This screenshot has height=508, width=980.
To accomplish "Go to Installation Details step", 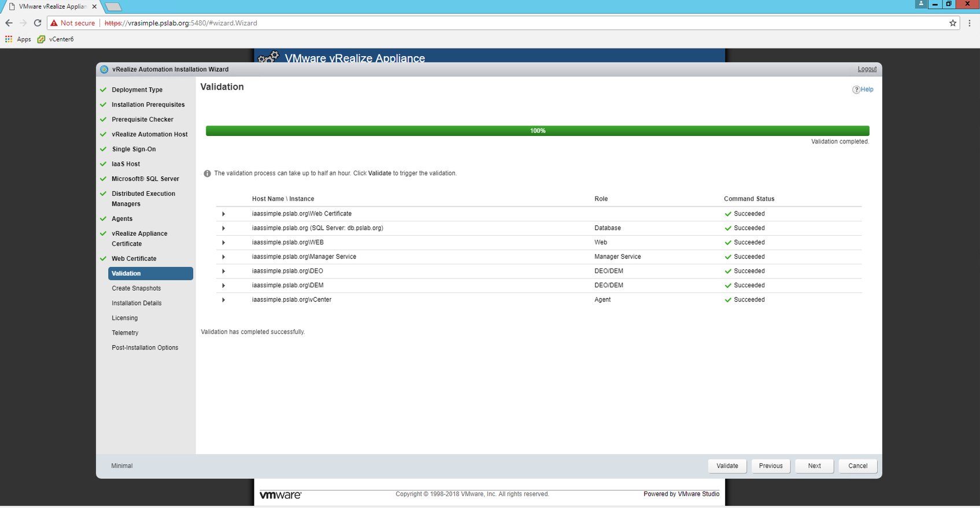I will pyautogui.click(x=136, y=303).
